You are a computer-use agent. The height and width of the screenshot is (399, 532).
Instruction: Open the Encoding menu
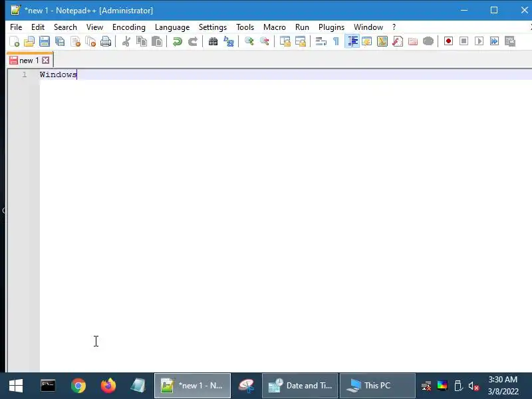click(x=129, y=27)
